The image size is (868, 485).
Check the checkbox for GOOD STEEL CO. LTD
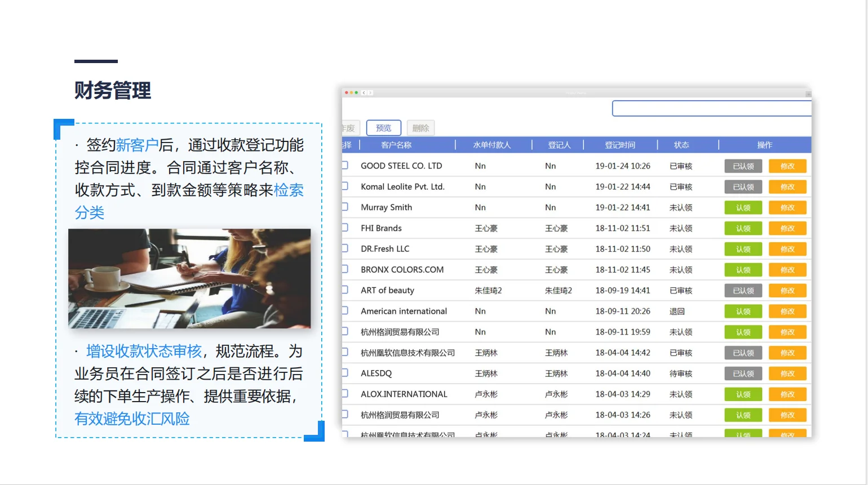tap(346, 165)
